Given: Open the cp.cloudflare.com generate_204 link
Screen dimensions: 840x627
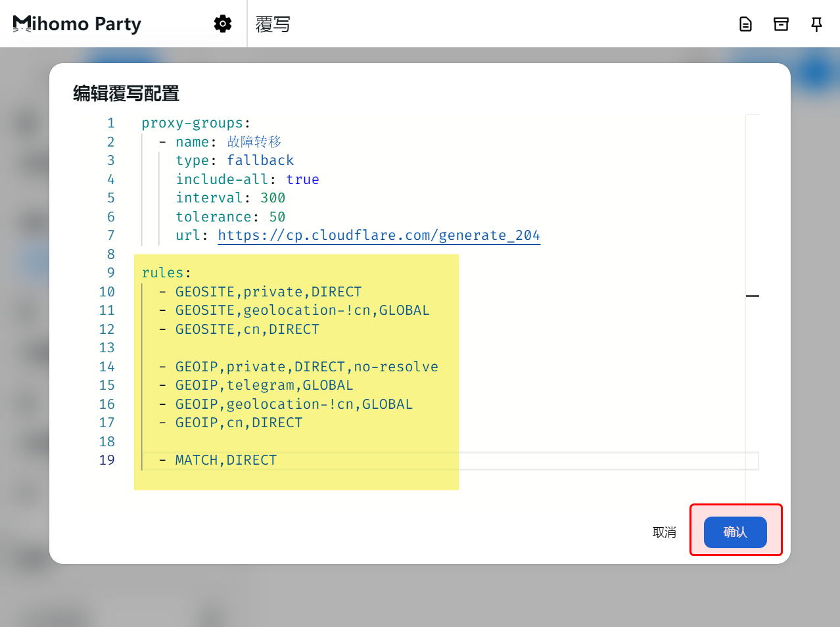Looking at the screenshot, I should click(x=379, y=235).
